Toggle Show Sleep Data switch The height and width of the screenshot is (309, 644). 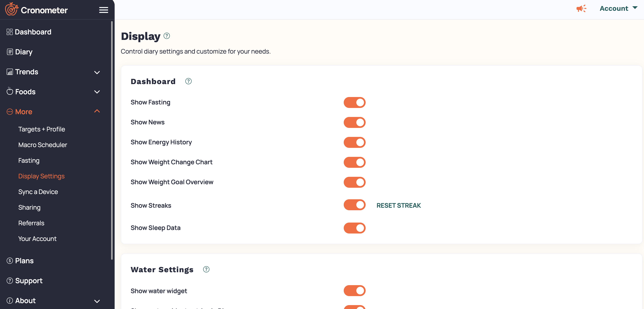click(354, 228)
